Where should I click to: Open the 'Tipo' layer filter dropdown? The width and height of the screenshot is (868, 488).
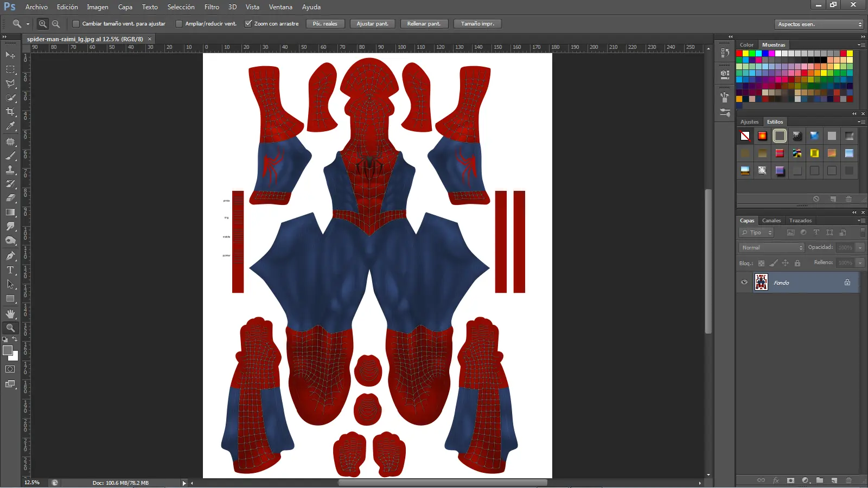click(x=756, y=233)
